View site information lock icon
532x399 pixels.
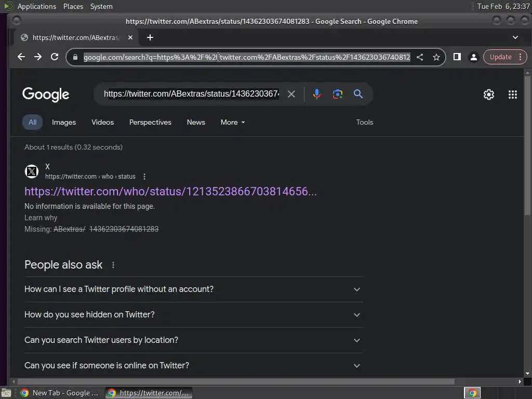[x=75, y=57]
